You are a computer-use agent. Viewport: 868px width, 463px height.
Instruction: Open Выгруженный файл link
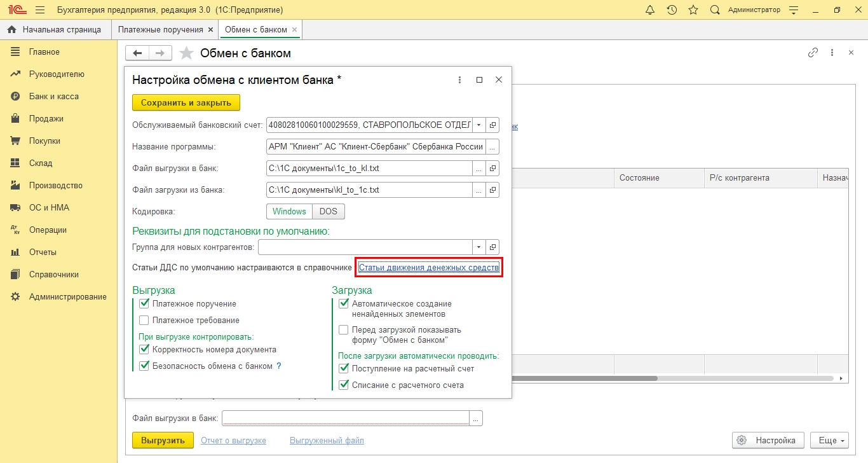pyautogui.click(x=327, y=440)
